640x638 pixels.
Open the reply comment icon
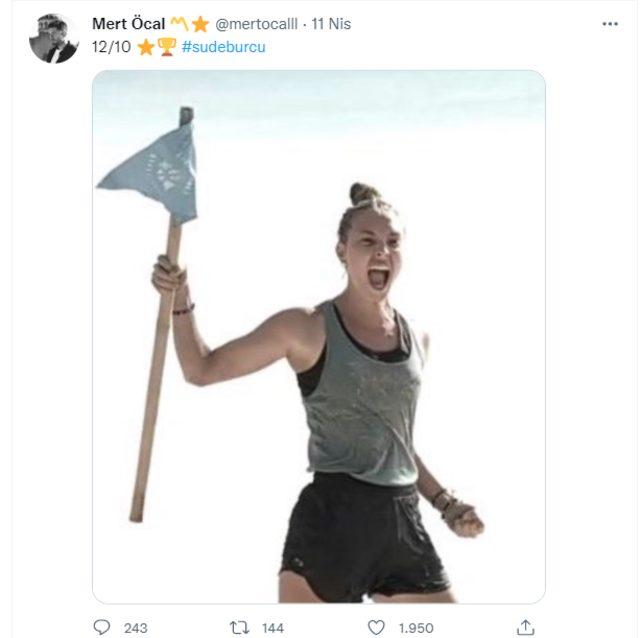(102, 627)
